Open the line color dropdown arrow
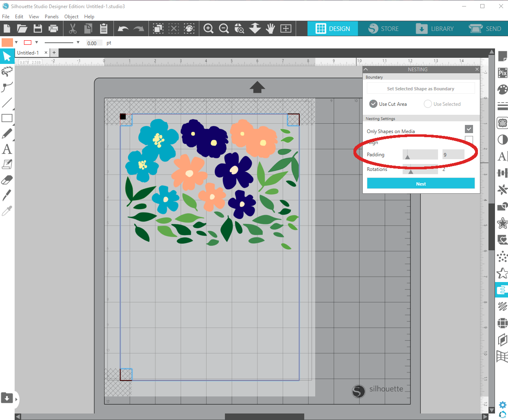The image size is (508, 420). tap(37, 42)
